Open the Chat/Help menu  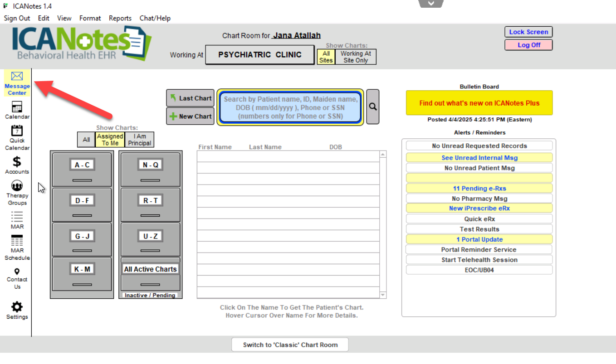155,18
